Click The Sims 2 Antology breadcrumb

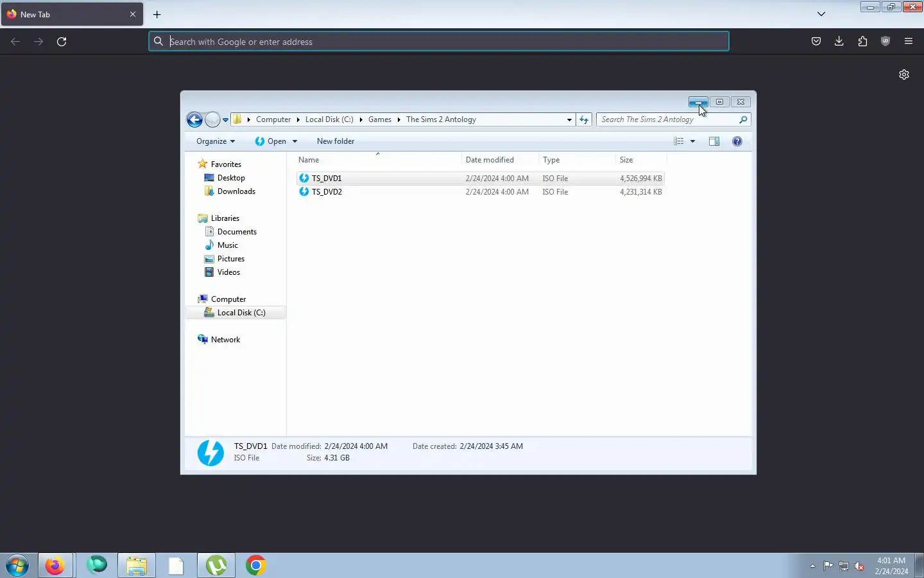tap(441, 119)
